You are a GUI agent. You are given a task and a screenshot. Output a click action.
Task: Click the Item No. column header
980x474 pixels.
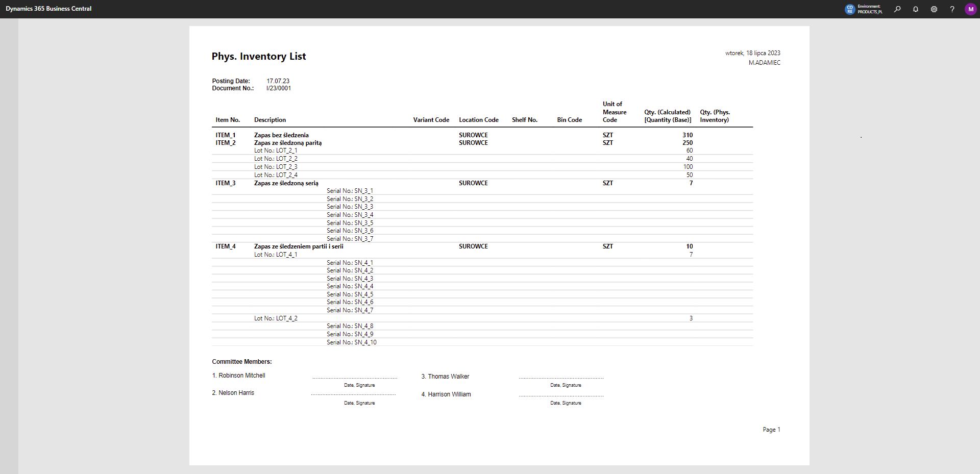pos(228,120)
